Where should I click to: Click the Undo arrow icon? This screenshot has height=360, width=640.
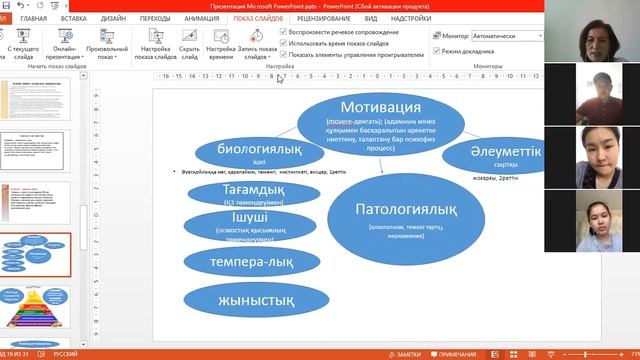click(x=20, y=5)
